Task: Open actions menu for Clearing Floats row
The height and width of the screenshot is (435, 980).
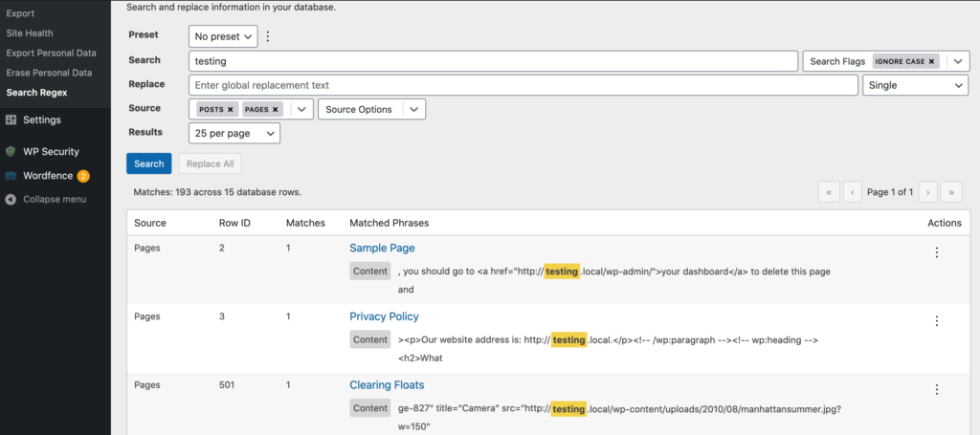Action: click(x=936, y=389)
